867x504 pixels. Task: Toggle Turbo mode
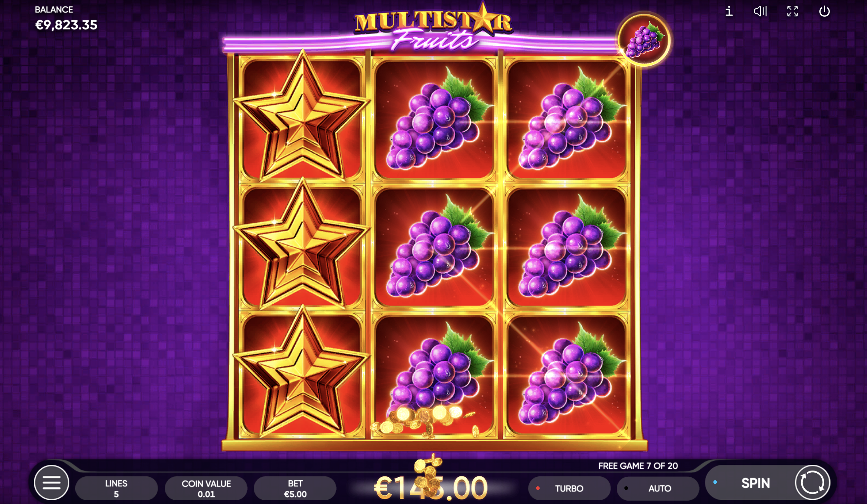click(x=570, y=488)
